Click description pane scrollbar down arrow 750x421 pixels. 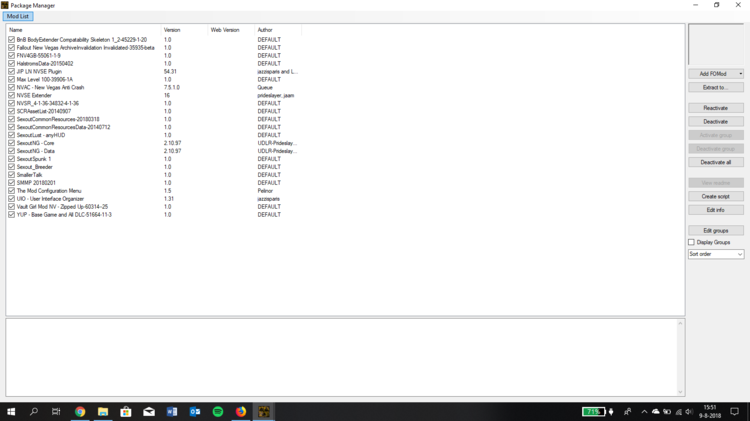click(680, 392)
